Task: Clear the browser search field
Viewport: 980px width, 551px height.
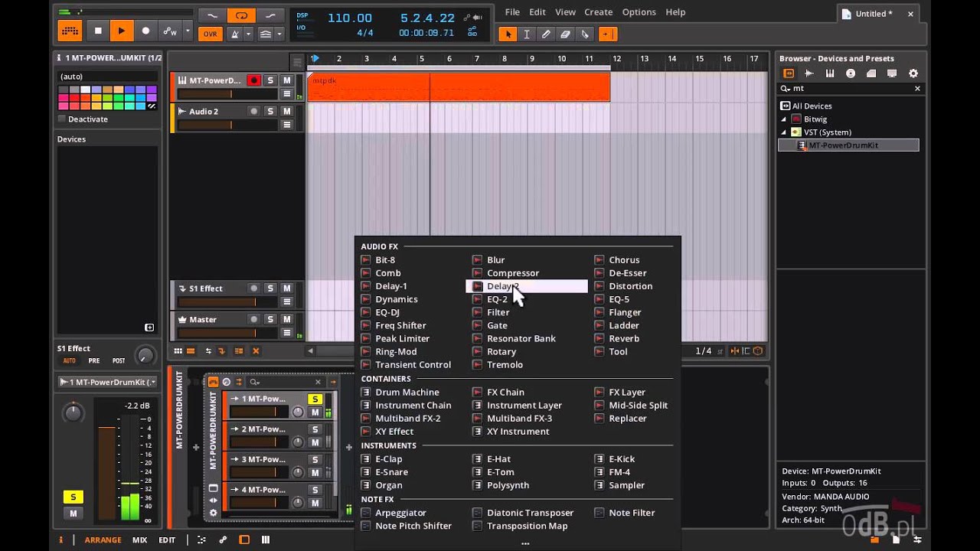Action: (x=917, y=89)
